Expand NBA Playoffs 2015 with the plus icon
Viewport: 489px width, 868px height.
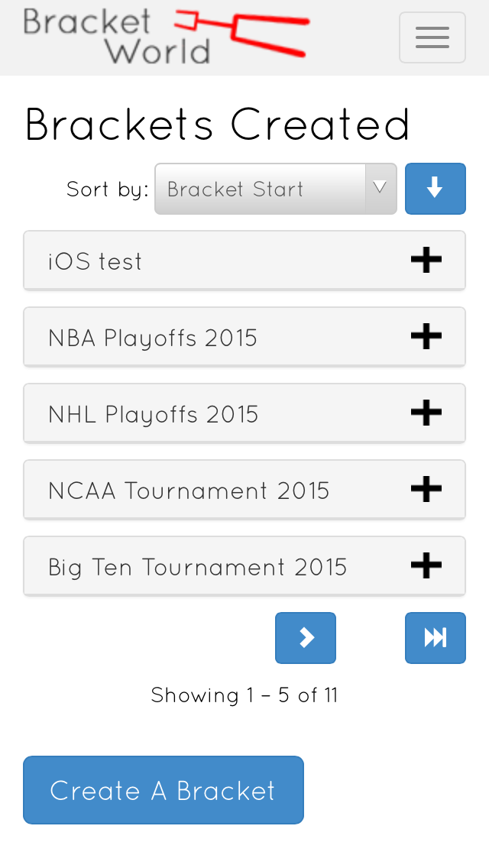(426, 337)
